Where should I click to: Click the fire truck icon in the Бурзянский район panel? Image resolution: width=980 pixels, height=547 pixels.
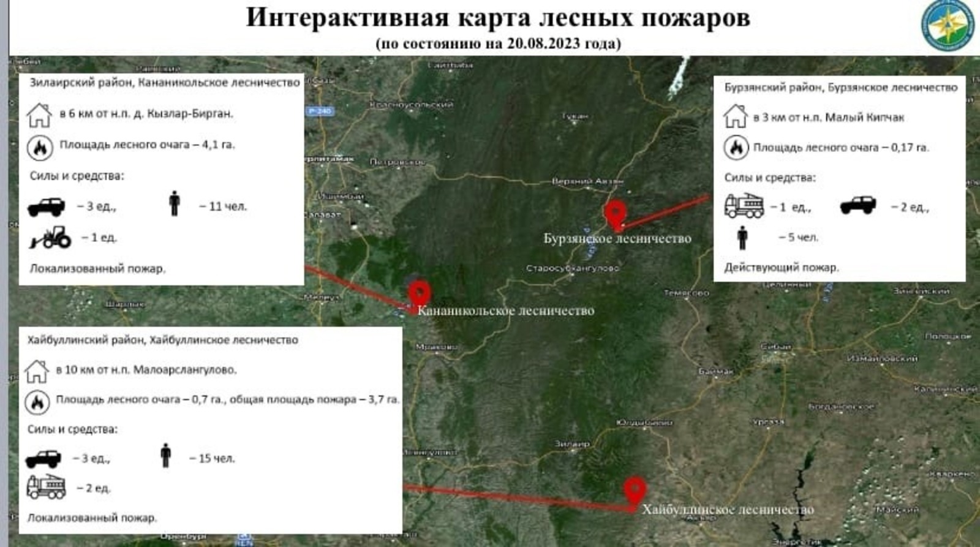coord(744,206)
